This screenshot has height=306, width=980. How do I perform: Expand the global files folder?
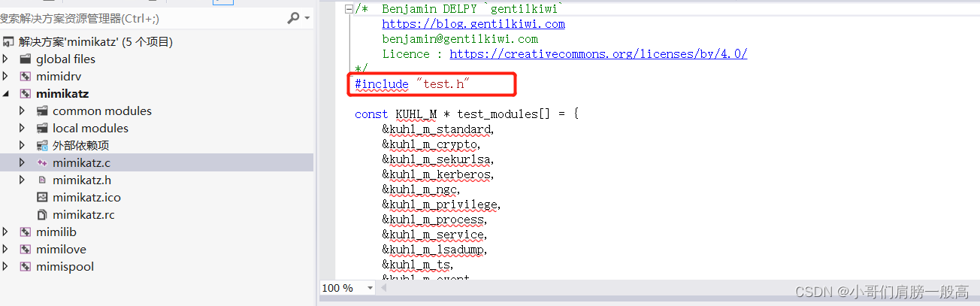point(6,59)
